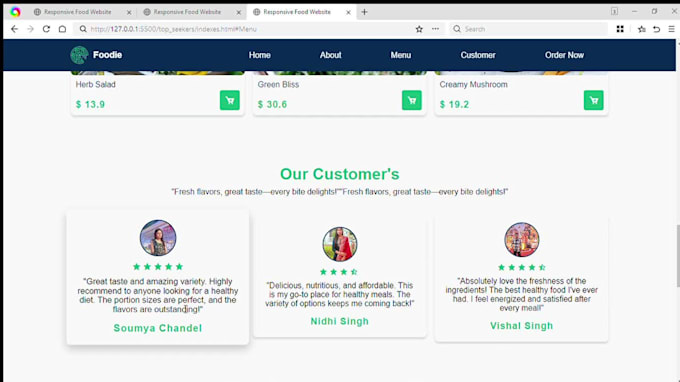Viewport: 680px width, 382px height.
Task: Switch to the first Responsive Food Website tab
Action: [x=78, y=12]
